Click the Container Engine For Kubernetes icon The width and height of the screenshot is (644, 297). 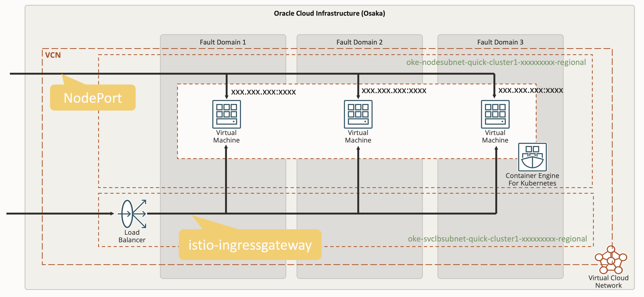coord(532,157)
